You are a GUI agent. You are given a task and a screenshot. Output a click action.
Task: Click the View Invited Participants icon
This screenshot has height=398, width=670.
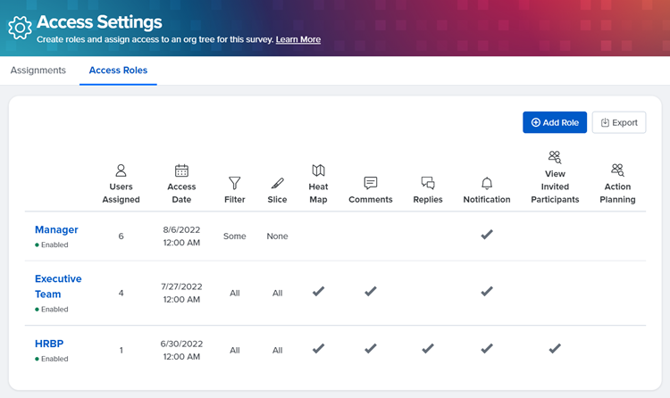[x=555, y=157]
